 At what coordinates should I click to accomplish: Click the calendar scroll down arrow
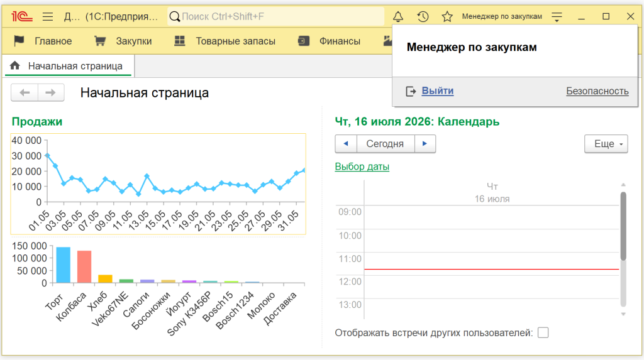(623, 314)
